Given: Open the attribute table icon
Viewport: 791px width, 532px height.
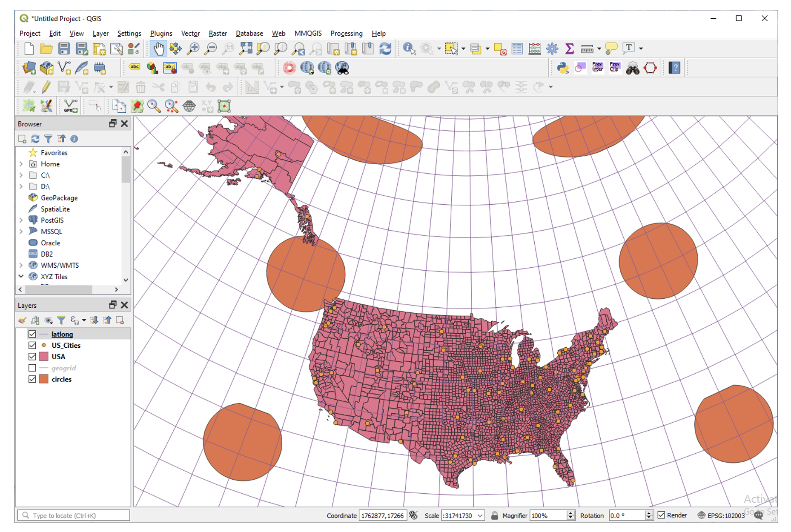Looking at the screenshot, I should click(517, 49).
